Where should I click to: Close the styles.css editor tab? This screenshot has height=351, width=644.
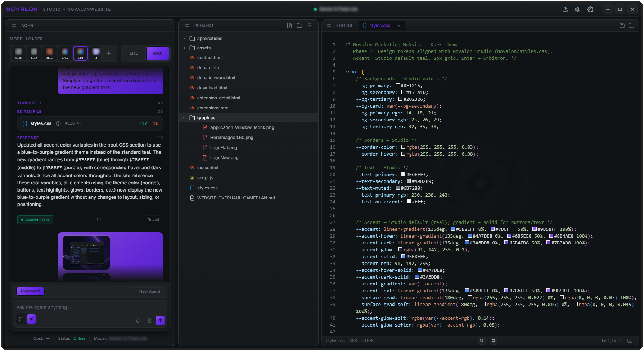(x=399, y=26)
